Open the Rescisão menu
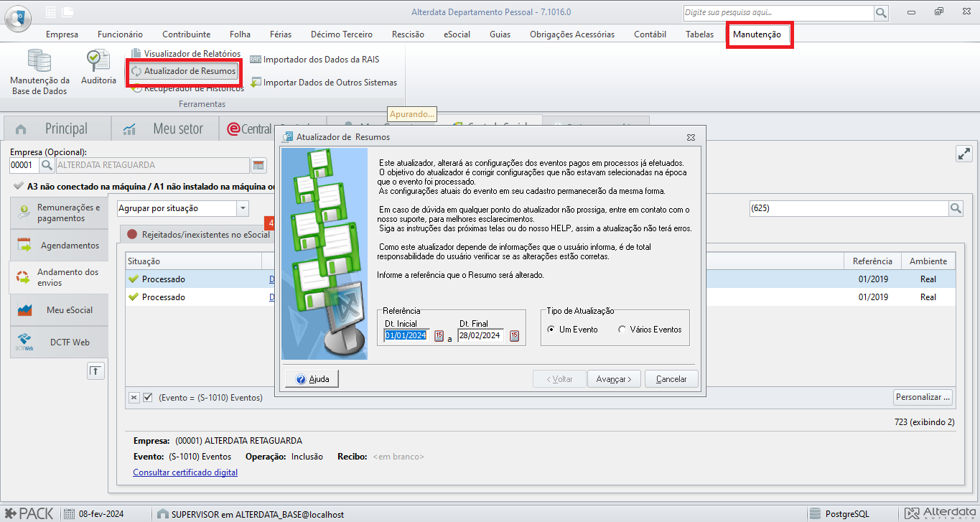Viewport: 980px width, 522px height. coord(408,34)
